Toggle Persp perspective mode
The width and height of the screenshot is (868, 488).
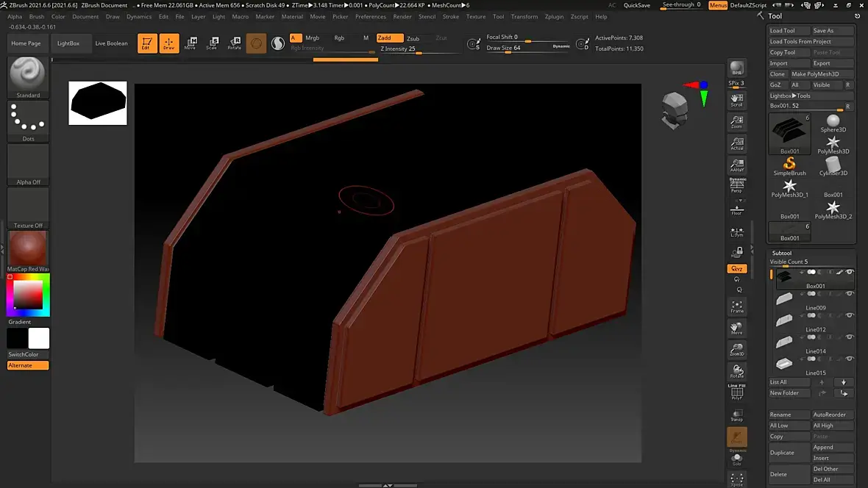736,187
